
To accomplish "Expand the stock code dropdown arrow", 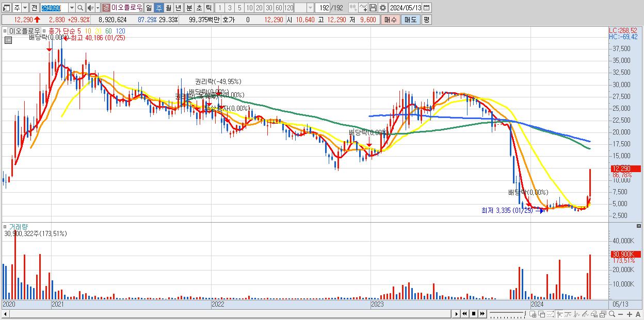I will coord(72,8).
